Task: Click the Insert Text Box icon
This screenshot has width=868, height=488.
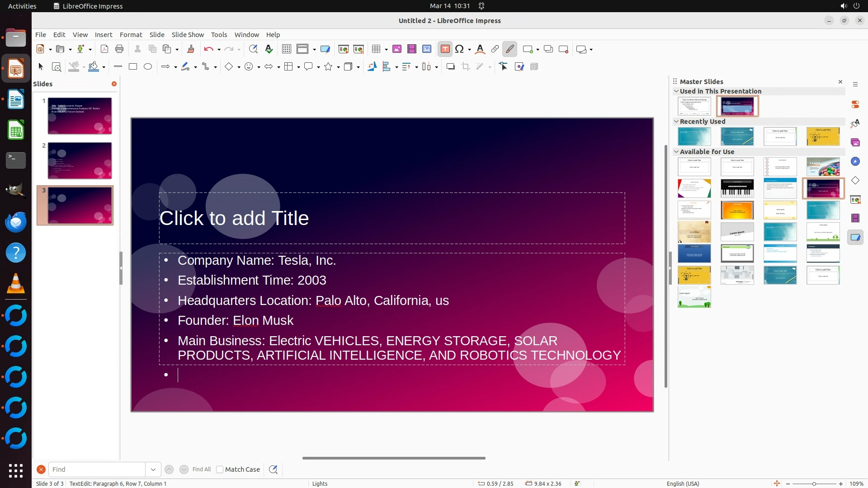Action: (x=445, y=49)
